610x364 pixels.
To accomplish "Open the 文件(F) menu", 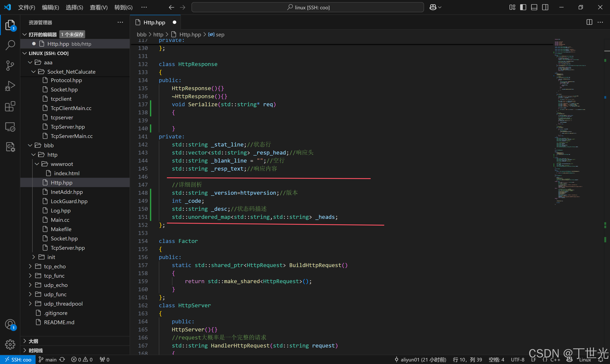I will pyautogui.click(x=26, y=7).
